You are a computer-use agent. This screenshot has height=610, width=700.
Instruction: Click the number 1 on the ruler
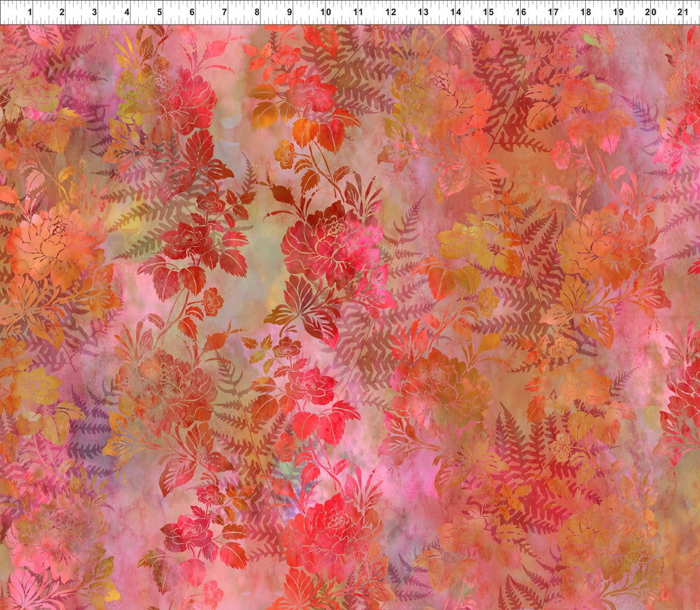tap(31, 11)
